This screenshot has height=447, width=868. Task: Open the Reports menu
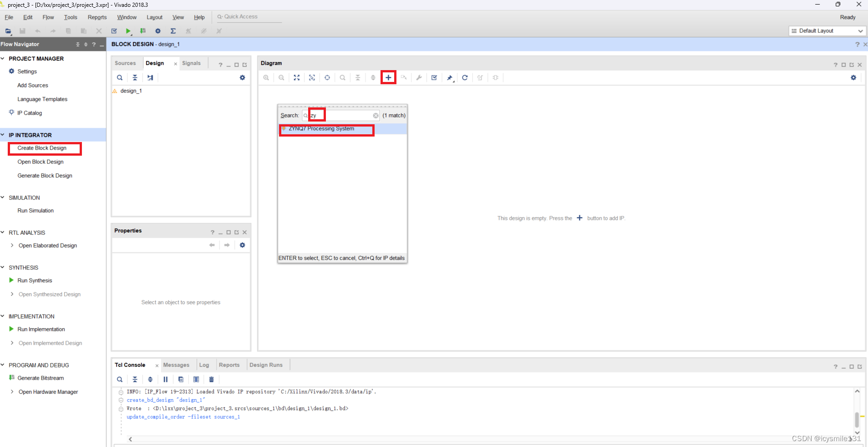(x=97, y=17)
